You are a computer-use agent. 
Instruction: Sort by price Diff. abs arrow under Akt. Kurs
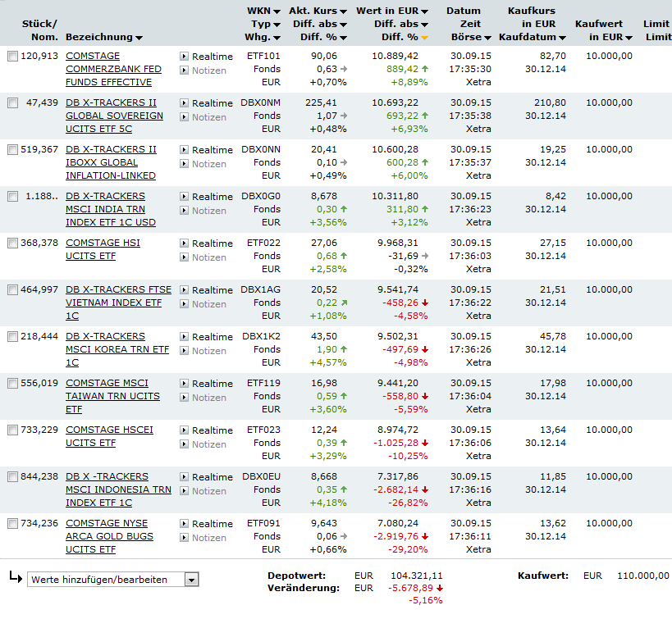point(343,25)
